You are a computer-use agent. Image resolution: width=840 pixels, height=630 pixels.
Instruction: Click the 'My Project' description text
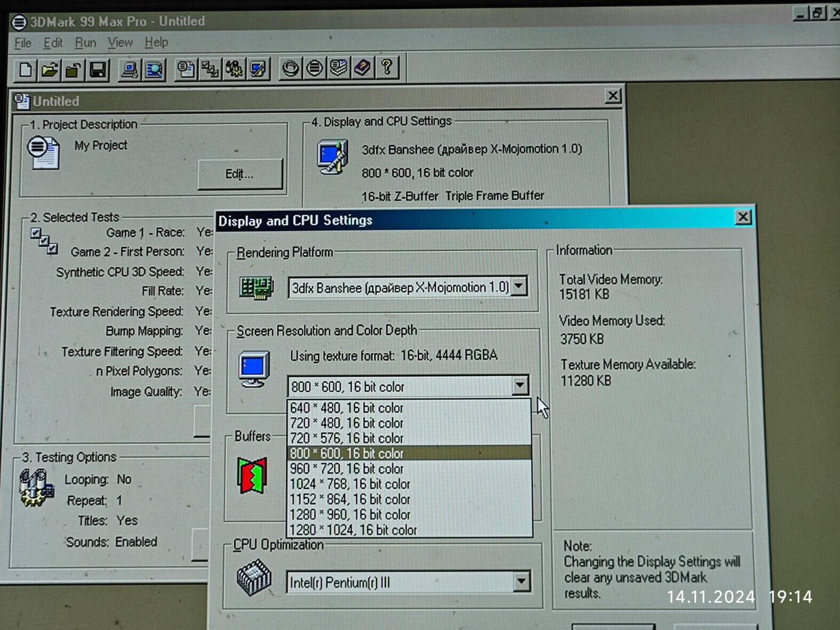tap(101, 145)
